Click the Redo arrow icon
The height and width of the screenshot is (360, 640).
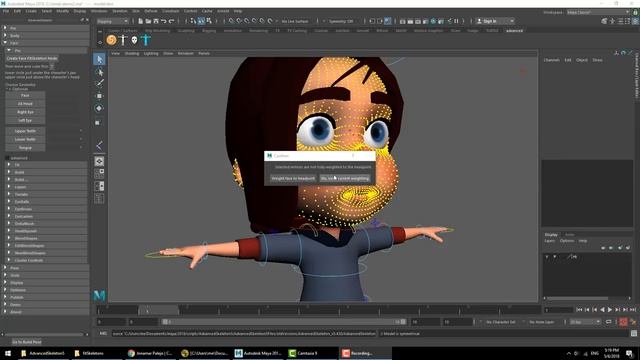click(171, 21)
